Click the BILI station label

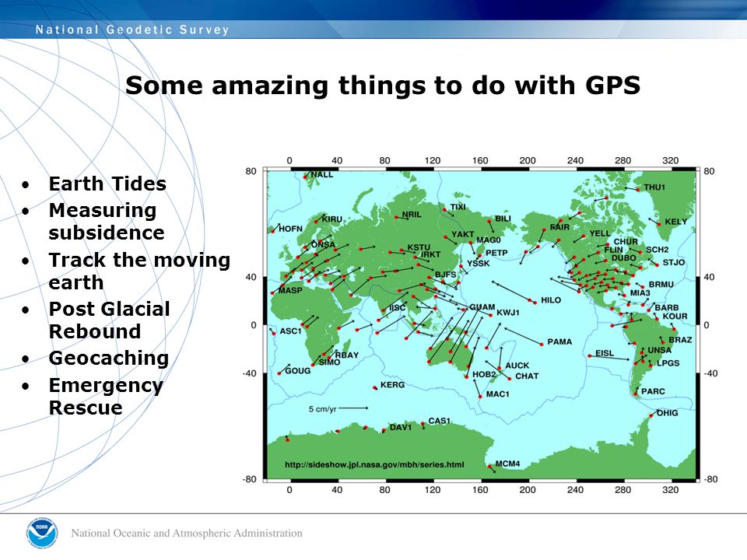click(x=503, y=219)
